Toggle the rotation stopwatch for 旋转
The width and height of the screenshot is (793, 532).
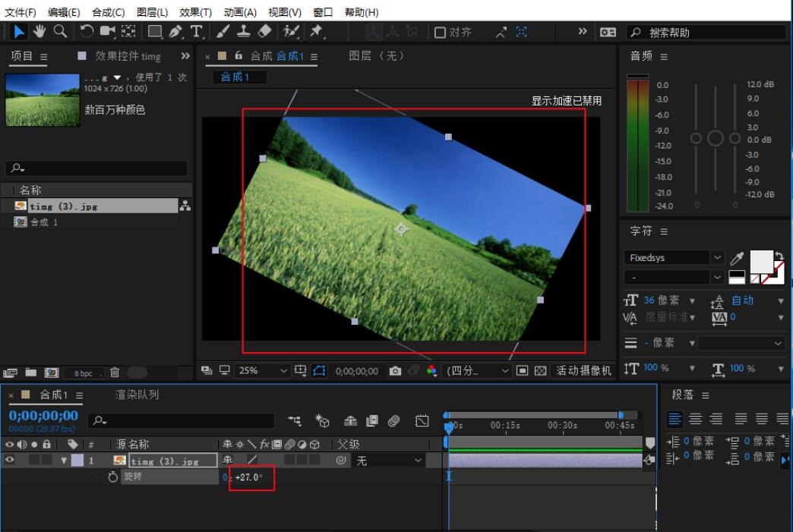click(113, 477)
